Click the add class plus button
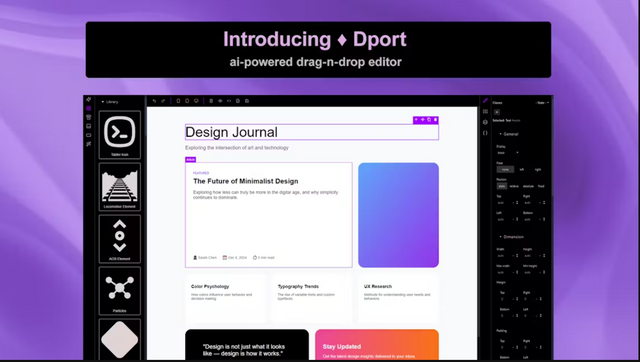Image resolution: width=640 pixels, height=362 pixels. [497, 112]
